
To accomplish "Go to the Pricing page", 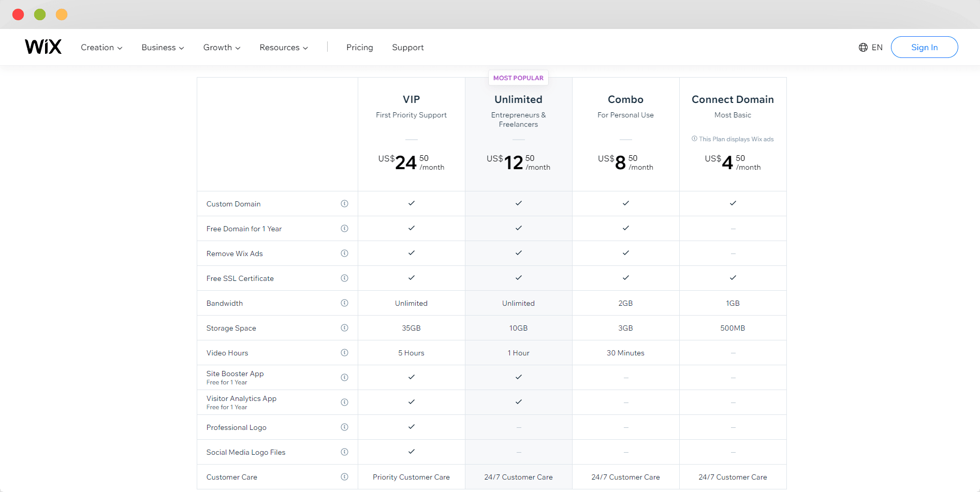I will pyautogui.click(x=360, y=48).
